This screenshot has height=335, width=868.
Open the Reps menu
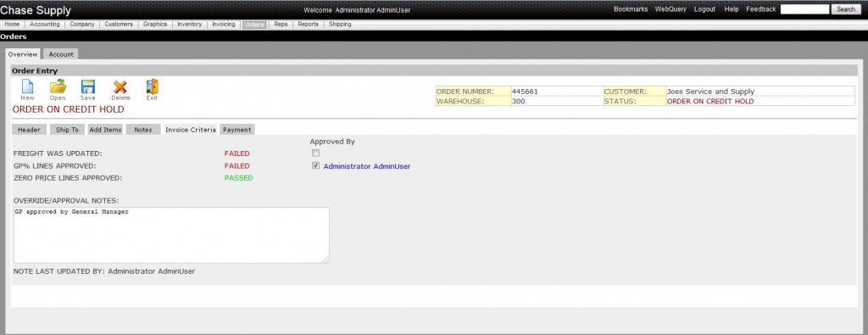(x=281, y=25)
